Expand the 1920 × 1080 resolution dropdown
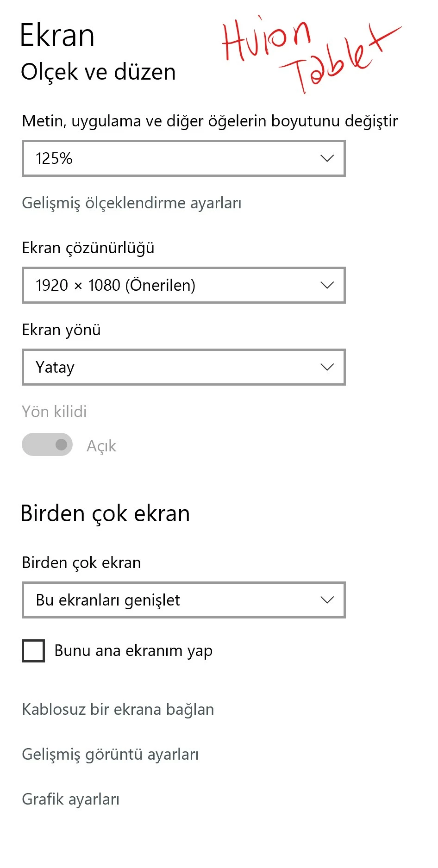This screenshot has width=438, height=868. 183,285
